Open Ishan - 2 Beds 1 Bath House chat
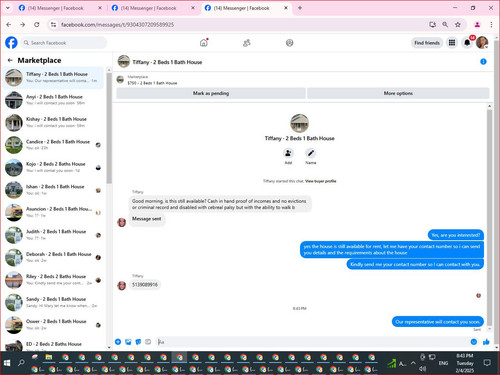500x375 pixels. click(x=53, y=190)
